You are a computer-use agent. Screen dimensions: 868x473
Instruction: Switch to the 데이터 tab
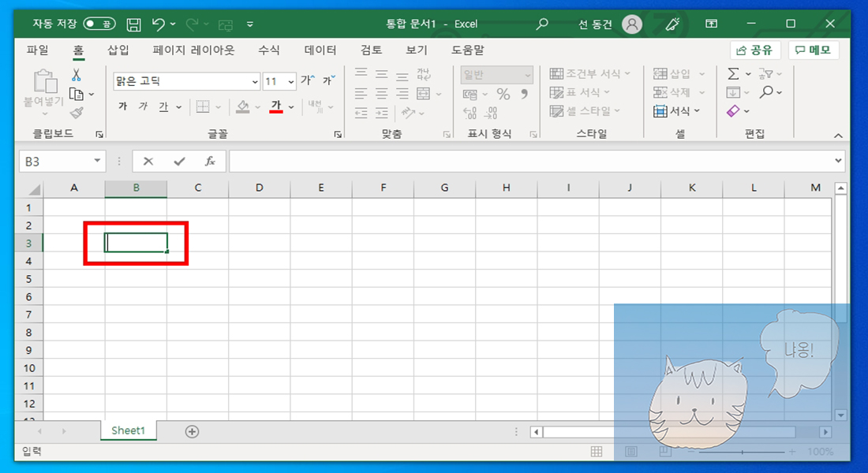pyautogui.click(x=320, y=50)
